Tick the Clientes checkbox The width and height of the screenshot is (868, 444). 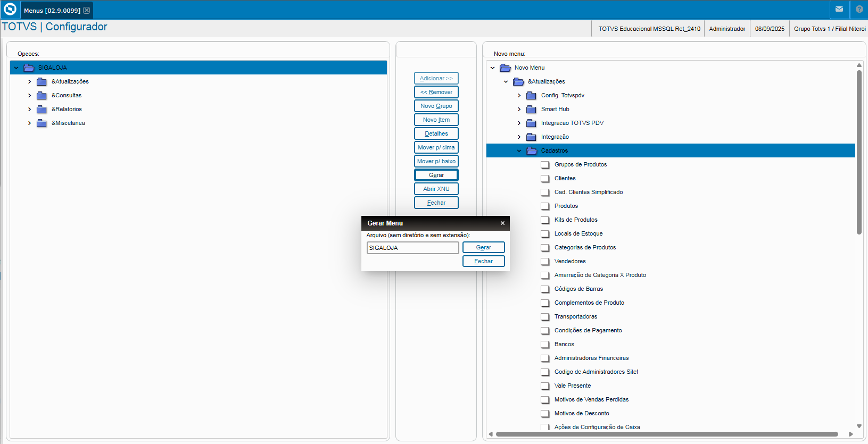tap(545, 179)
